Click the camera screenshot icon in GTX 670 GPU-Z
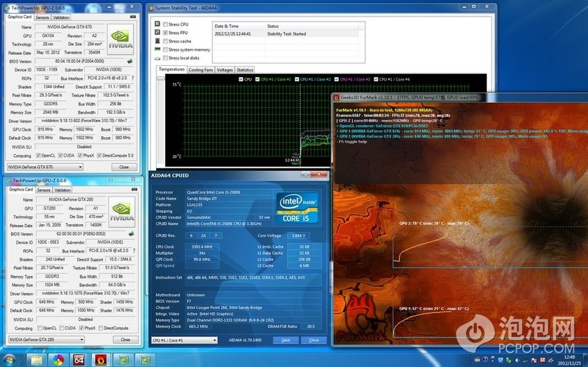The height and width of the screenshot is (367, 588). 133,17
